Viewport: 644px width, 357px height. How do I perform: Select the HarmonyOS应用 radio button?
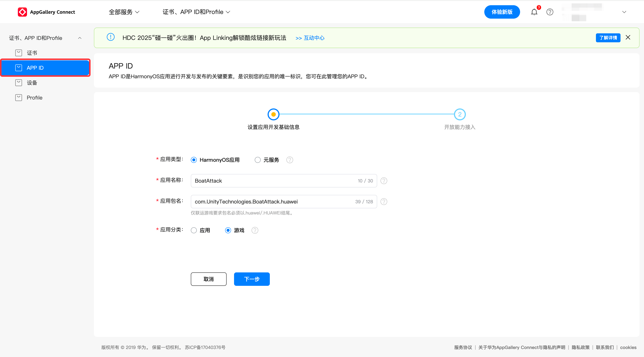194,160
